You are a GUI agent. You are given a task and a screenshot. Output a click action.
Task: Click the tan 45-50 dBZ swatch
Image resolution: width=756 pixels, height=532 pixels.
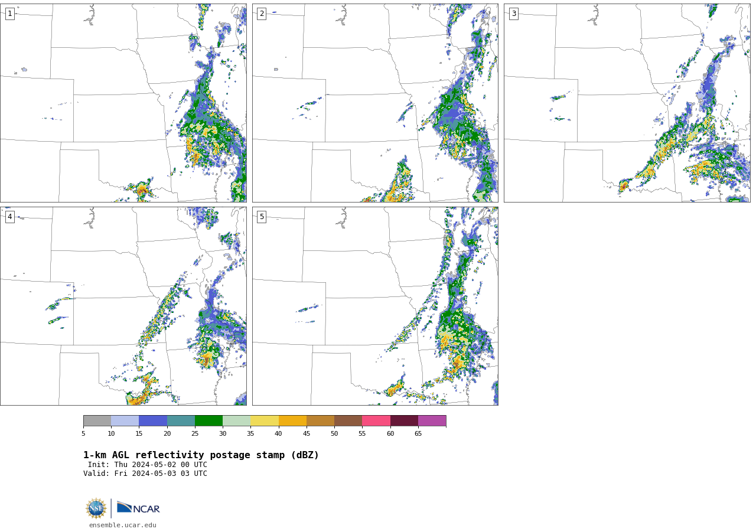pos(320,420)
